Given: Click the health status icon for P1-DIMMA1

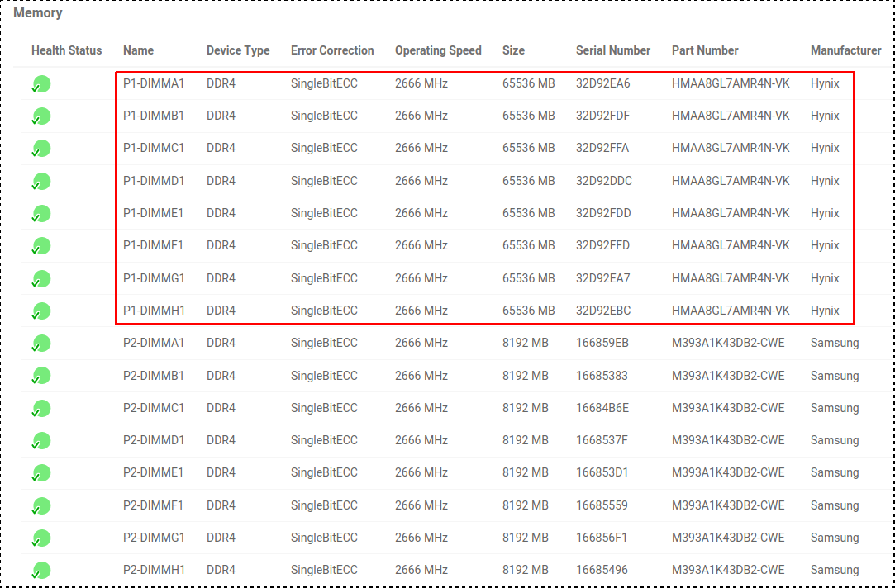Looking at the screenshot, I should click(41, 84).
